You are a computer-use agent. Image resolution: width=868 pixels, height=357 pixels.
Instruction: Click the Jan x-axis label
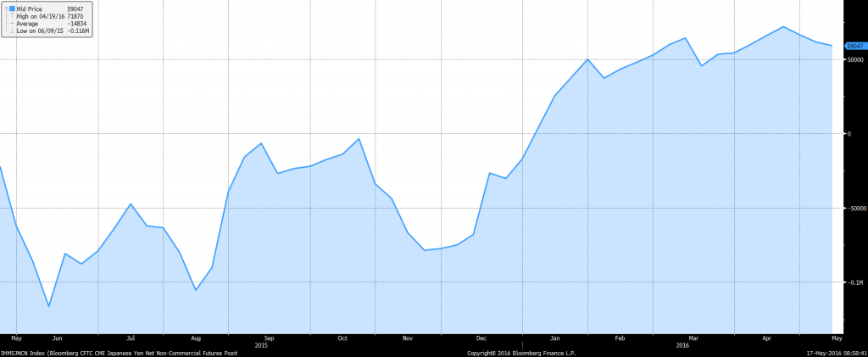tap(555, 338)
